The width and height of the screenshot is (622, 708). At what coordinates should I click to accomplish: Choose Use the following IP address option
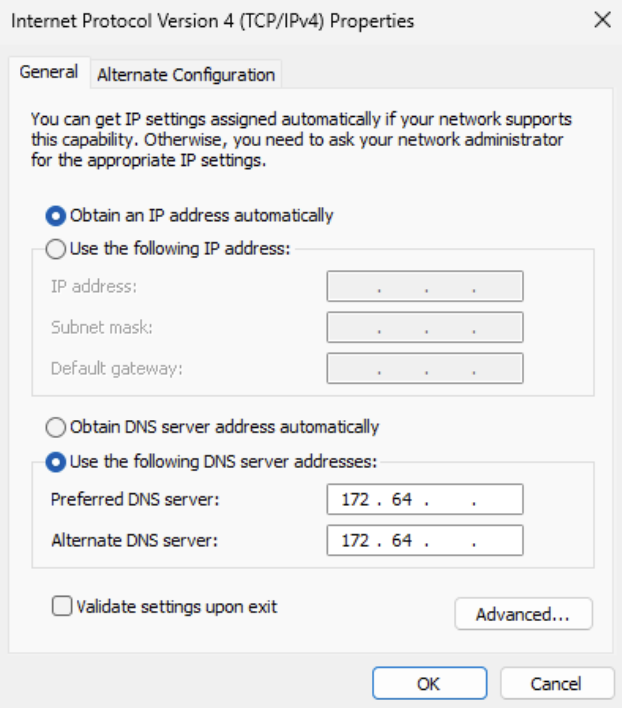click(x=57, y=248)
